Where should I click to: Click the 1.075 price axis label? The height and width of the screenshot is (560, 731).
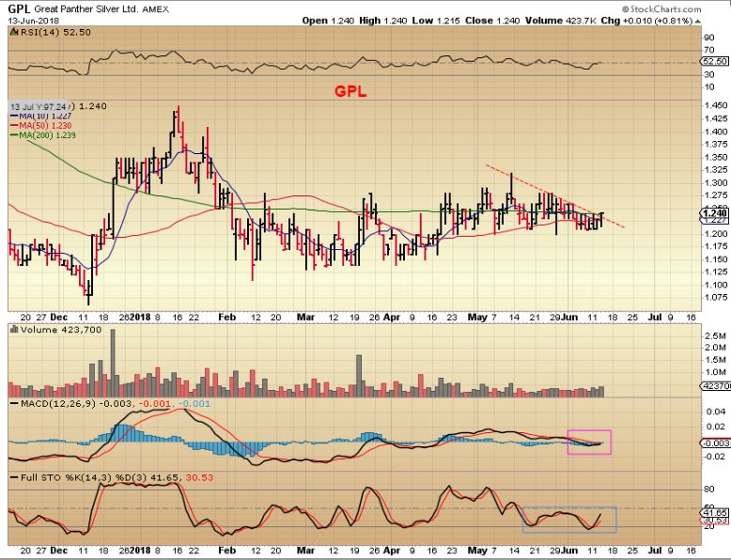pos(715,298)
